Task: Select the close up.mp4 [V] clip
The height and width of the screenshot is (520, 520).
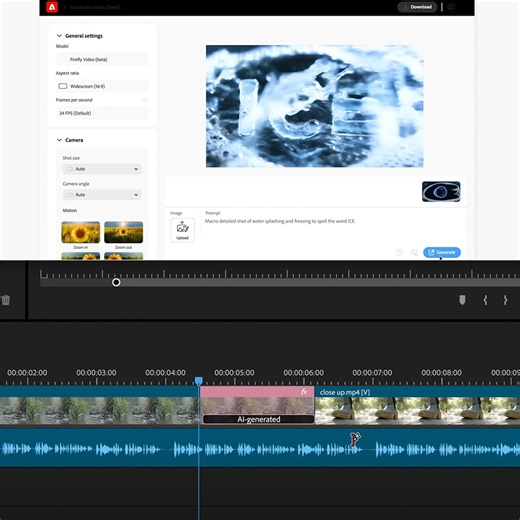Action: click(x=417, y=405)
